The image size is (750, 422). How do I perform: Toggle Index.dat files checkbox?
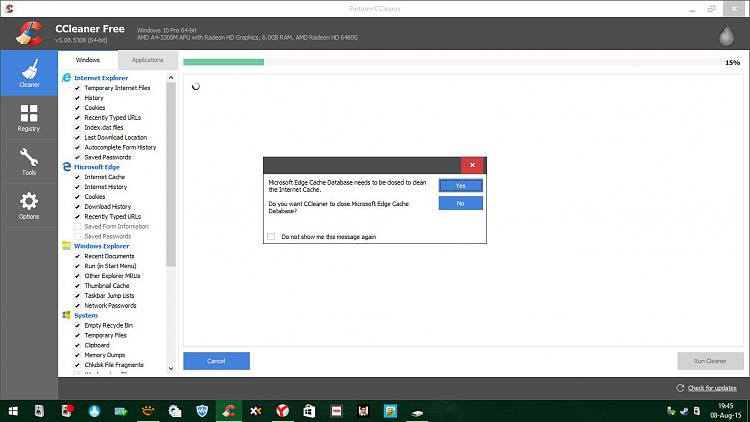77,127
